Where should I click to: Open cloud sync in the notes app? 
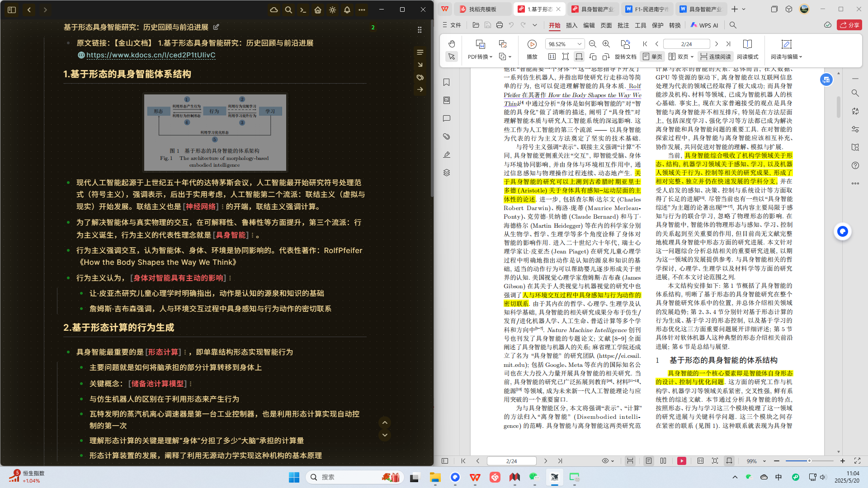coord(274,9)
